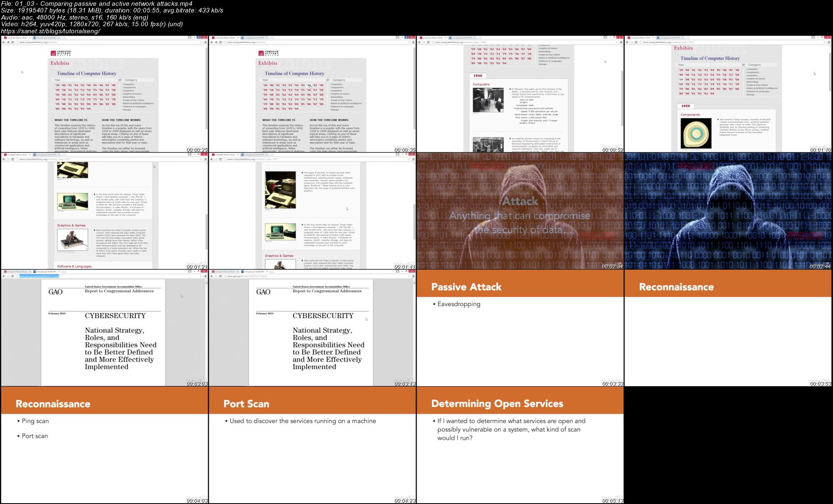Click year '77 in the 00:00:25 frame
This screenshot has width=833, height=504.
point(107,99)
